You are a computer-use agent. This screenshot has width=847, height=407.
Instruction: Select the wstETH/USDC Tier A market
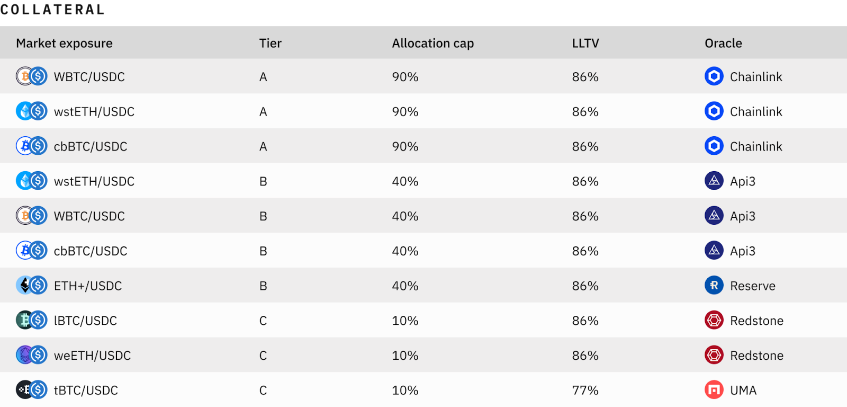point(94,111)
